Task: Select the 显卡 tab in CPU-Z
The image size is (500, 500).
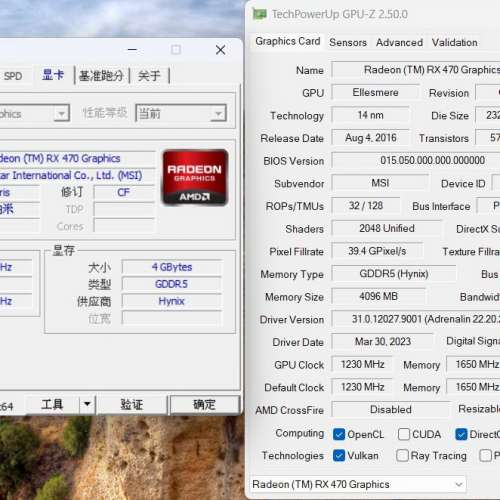Action: click(53, 75)
